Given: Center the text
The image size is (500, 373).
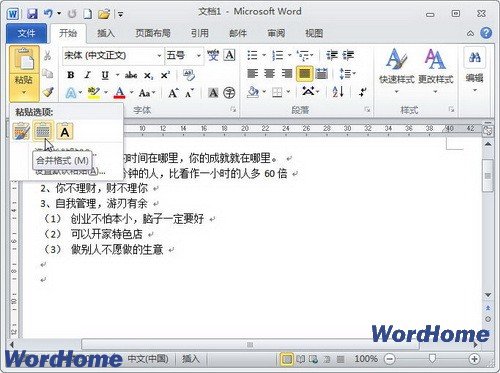Looking at the screenshot, I should point(269,73).
